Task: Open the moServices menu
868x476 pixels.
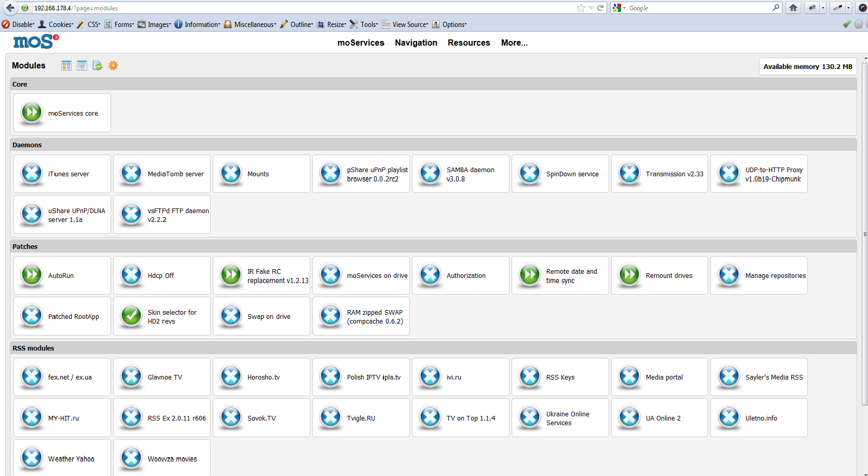Action: click(x=361, y=43)
